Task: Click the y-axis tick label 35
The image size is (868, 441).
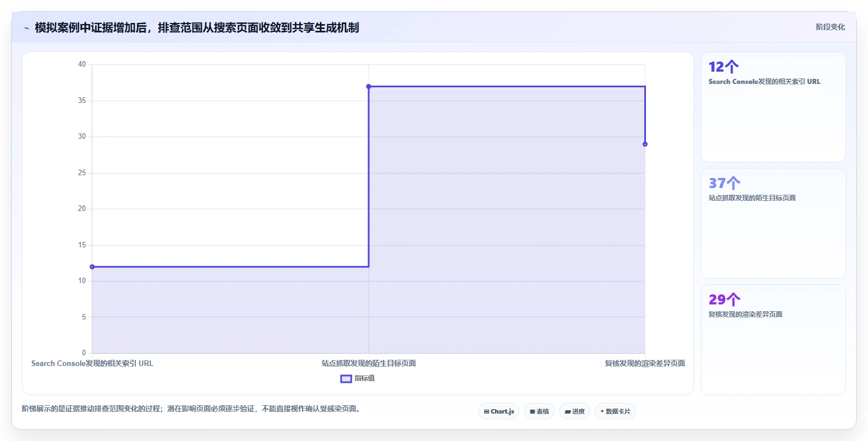Action: tap(82, 101)
